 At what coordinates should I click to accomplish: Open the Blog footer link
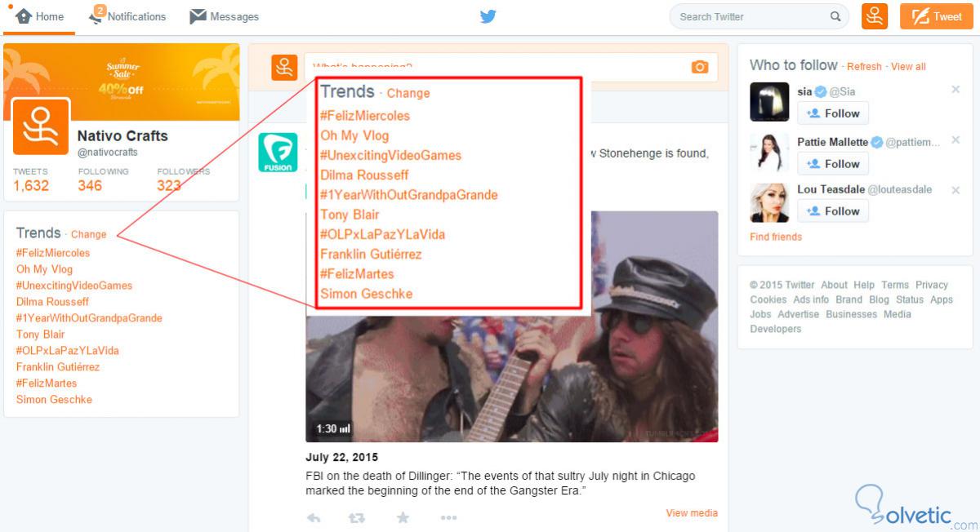click(x=880, y=300)
